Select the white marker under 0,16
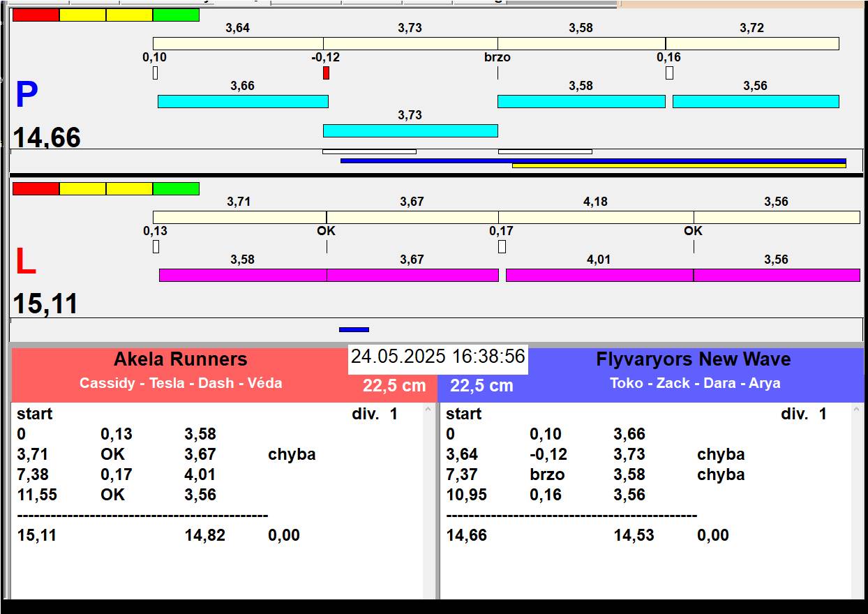Screen dimensions: 868x614 point(669,73)
